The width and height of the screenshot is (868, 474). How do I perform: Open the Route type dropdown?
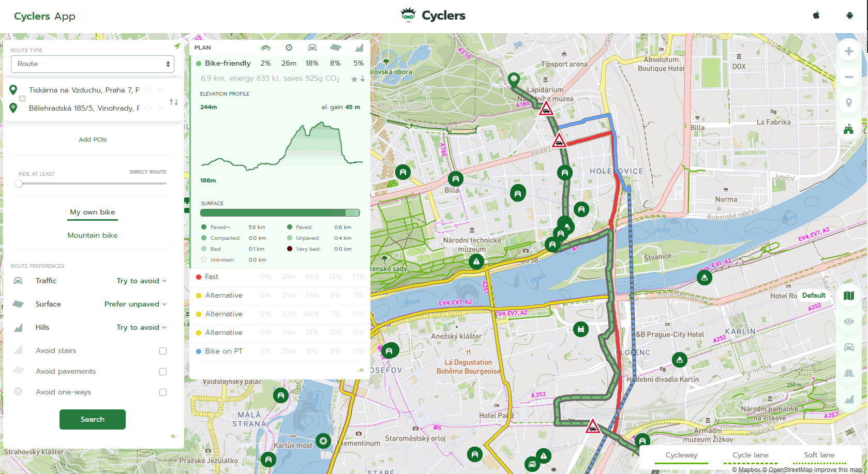pyautogui.click(x=93, y=64)
